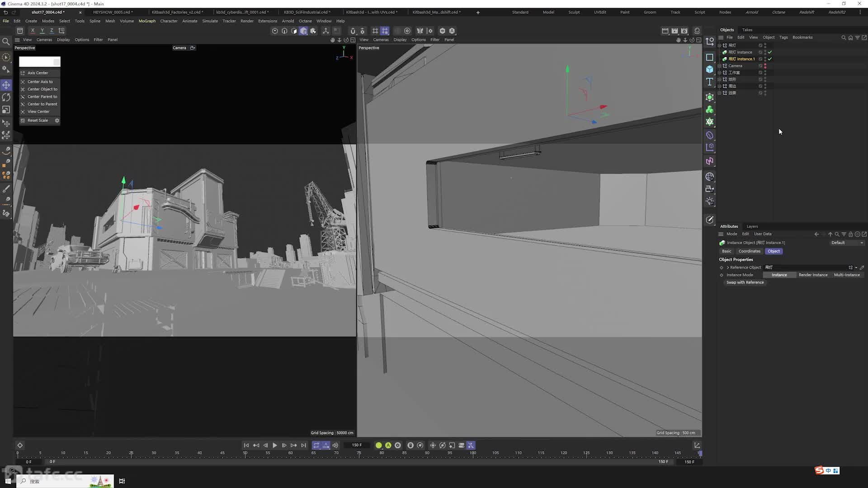Click the Camera object icon in palette
The width and height of the screenshot is (868, 488).
point(710,189)
